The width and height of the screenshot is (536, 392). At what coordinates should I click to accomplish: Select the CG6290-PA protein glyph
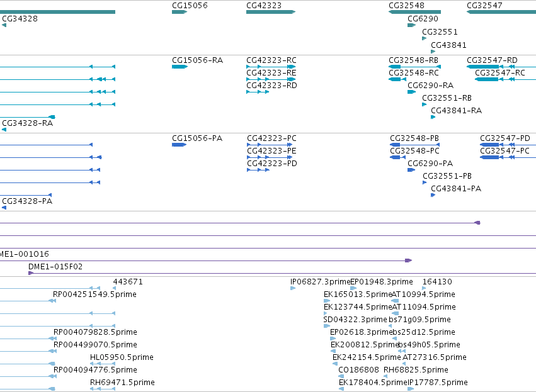411,170
